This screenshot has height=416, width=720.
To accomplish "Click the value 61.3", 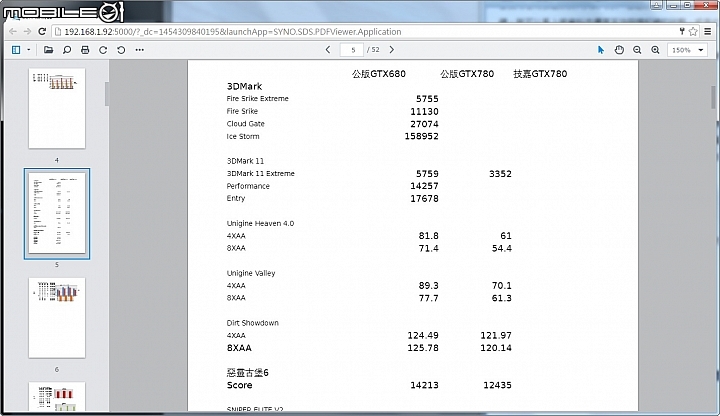I will coord(501,298).
